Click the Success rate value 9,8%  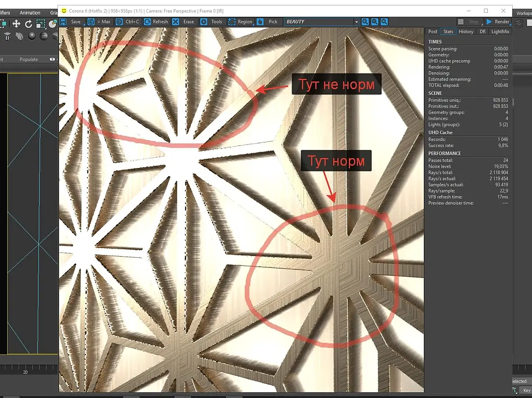503,145
